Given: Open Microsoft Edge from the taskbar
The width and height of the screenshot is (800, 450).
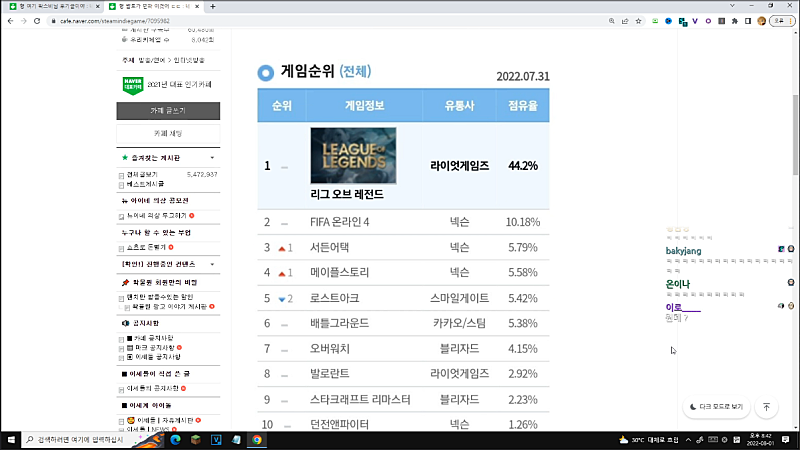Looking at the screenshot, I should (175, 440).
